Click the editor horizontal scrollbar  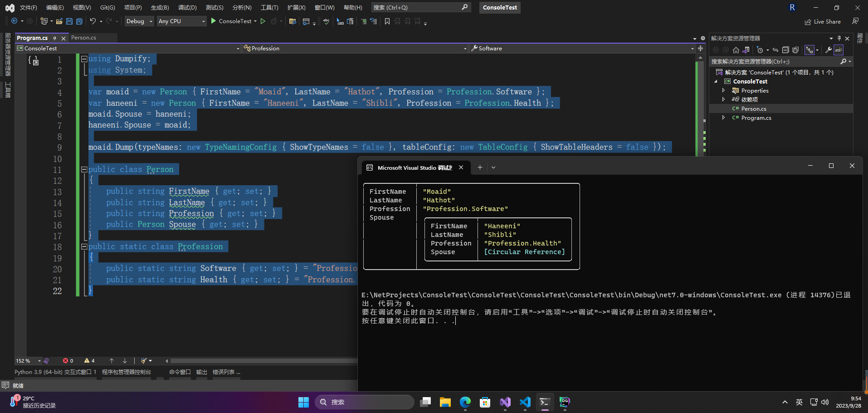click(x=263, y=361)
